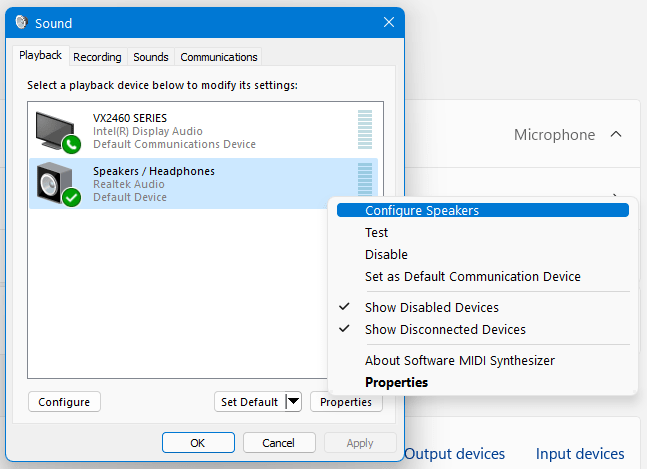
Task: Choose Test from the context menu
Action: pos(483,233)
